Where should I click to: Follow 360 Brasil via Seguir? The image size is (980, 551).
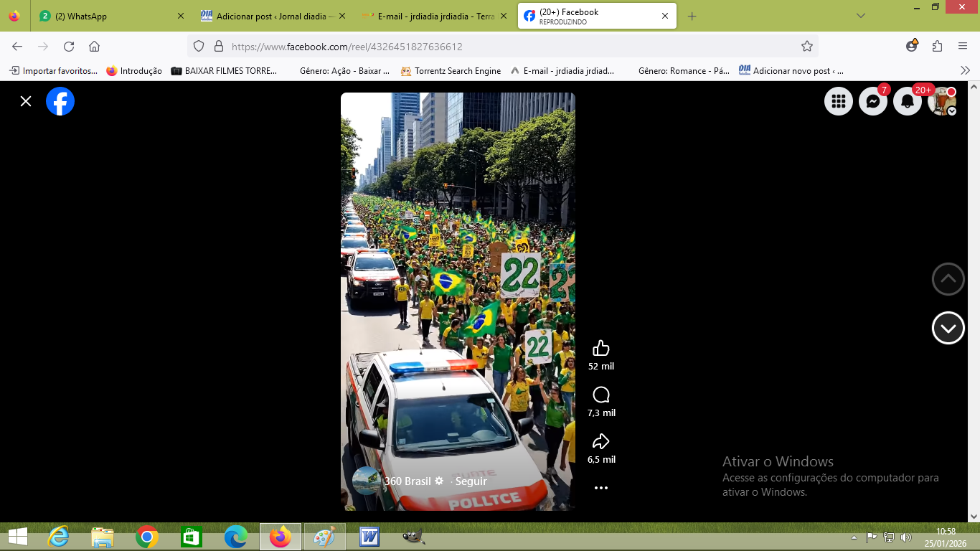[471, 481]
